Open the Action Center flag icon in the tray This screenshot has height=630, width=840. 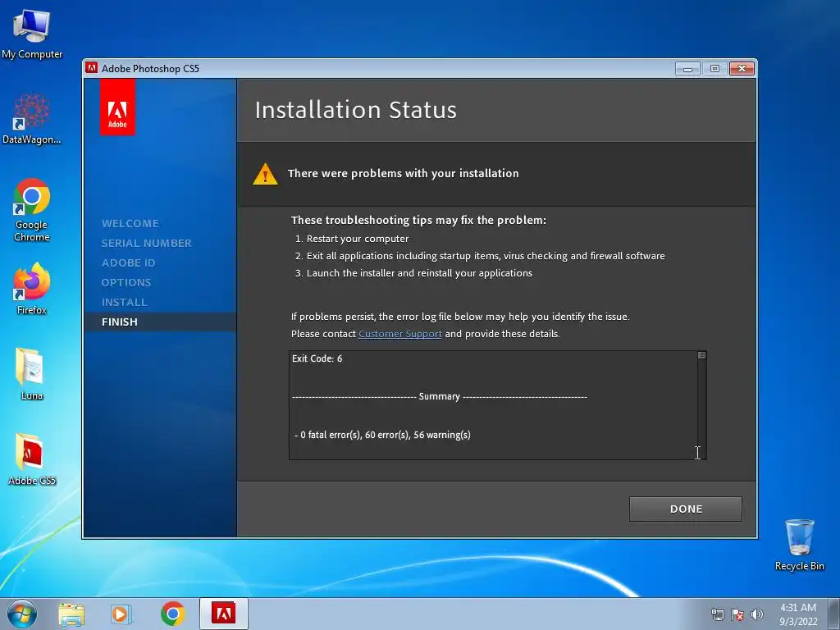point(737,614)
